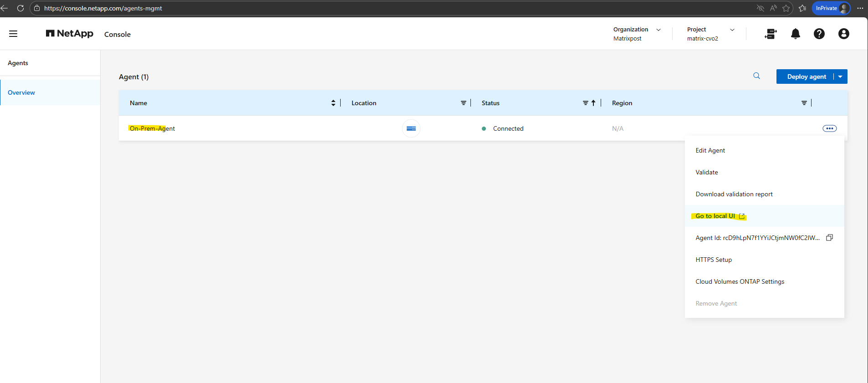Screen dimensions: 868x383
Task: Click the N/A region value
Action: click(618, 128)
